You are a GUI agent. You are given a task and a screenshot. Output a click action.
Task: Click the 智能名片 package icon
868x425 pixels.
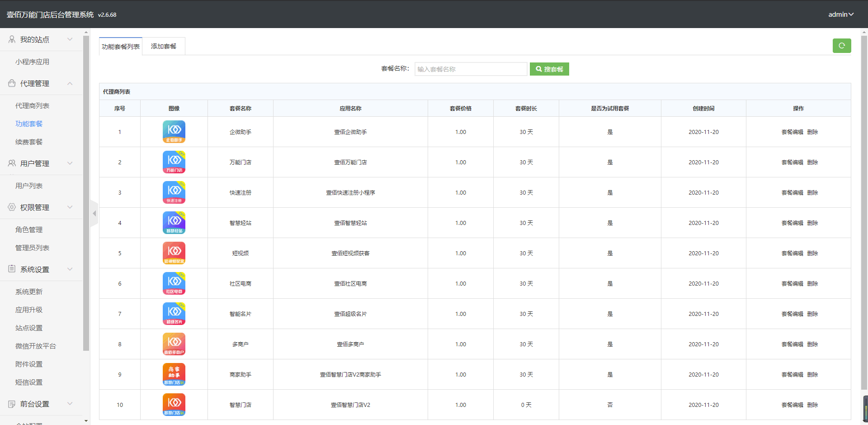tap(174, 314)
